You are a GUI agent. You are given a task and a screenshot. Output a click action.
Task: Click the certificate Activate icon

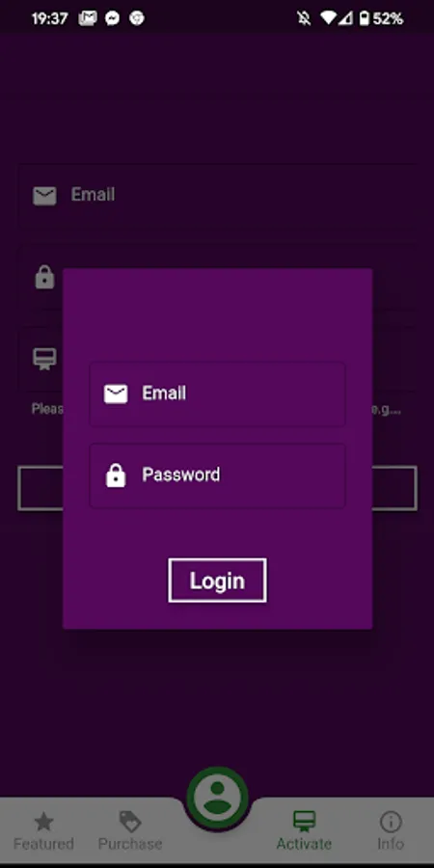click(304, 822)
